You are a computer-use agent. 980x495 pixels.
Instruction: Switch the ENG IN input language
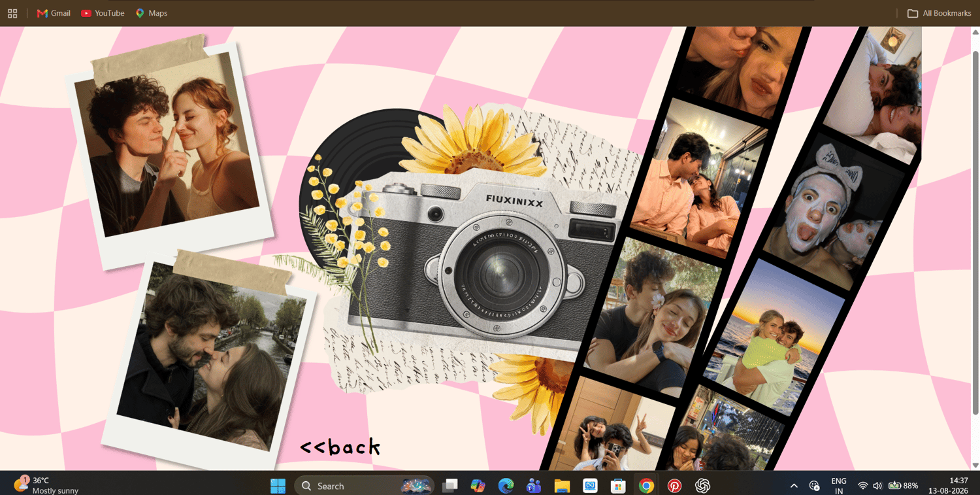pyautogui.click(x=839, y=486)
